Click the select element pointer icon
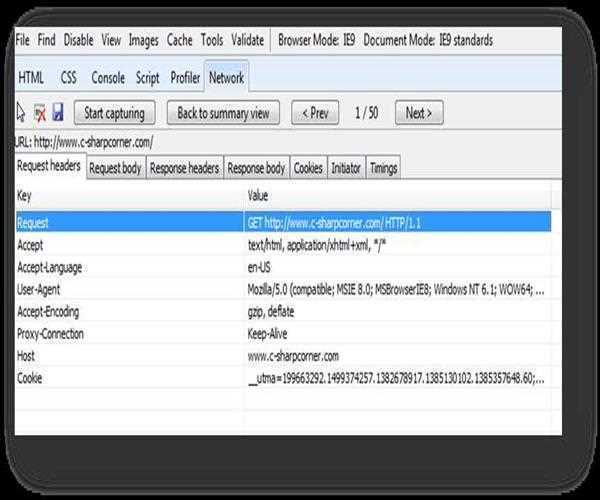Image resolution: width=600 pixels, height=500 pixels. point(22,113)
